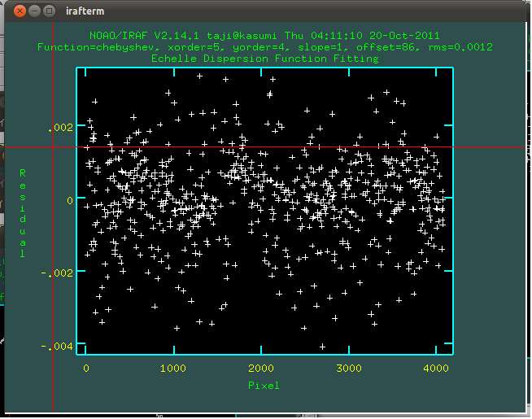Screen dimensions: 532x419
Task: Click the NOAO/IRAF V2.14.1 header line
Action: [264, 37]
